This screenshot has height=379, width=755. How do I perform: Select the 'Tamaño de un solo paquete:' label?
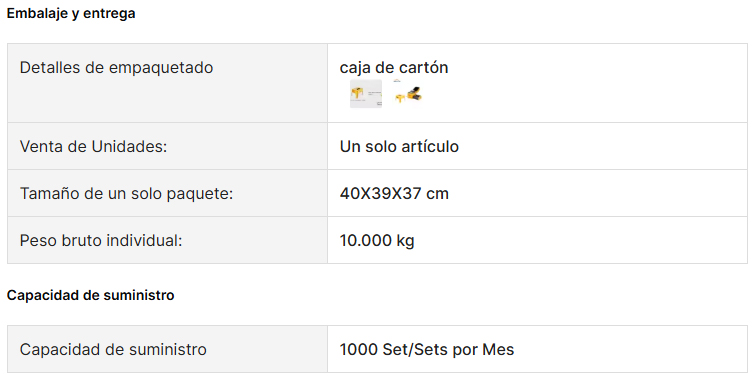[x=126, y=194]
